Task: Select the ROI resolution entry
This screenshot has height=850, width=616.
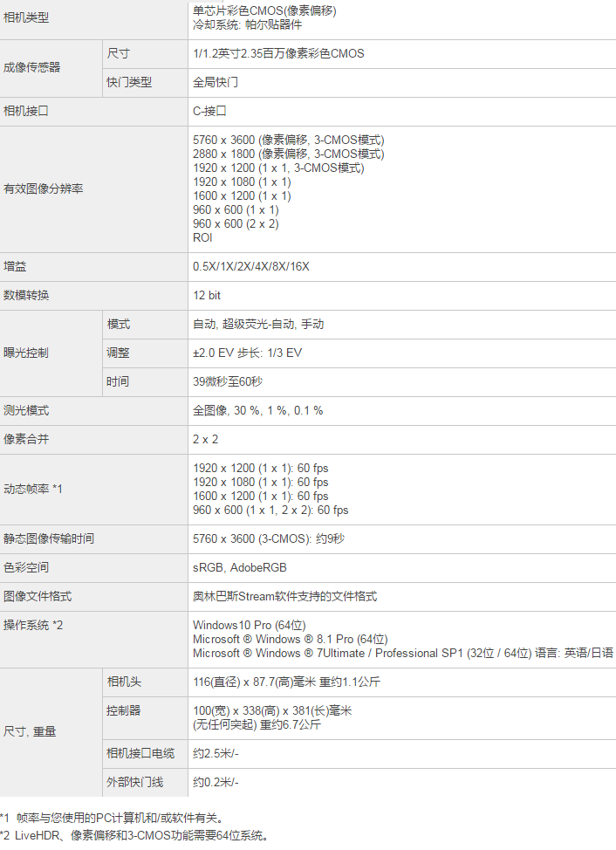Action: (202, 237)
